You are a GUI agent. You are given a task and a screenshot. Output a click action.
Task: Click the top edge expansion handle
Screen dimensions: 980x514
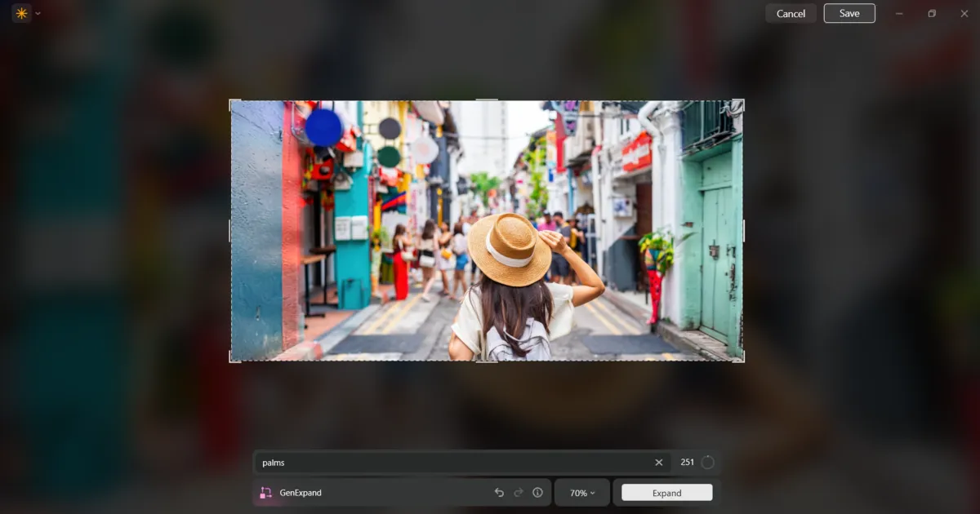[x=487, y=100]
